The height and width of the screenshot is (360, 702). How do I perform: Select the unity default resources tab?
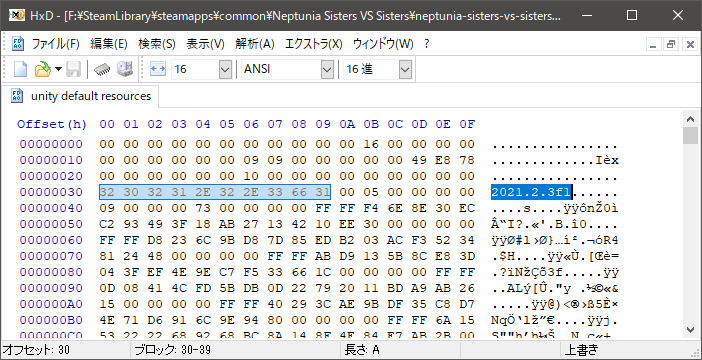click(x=81, y=96)
